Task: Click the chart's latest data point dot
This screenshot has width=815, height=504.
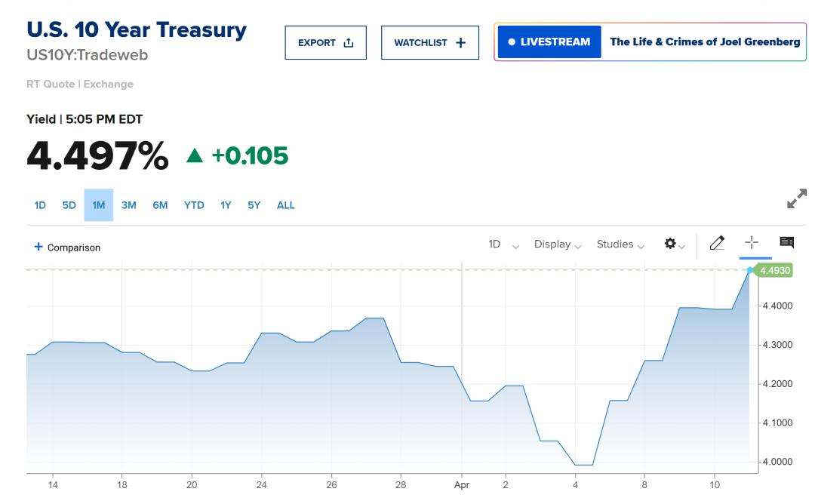Action: pos(750,270)
